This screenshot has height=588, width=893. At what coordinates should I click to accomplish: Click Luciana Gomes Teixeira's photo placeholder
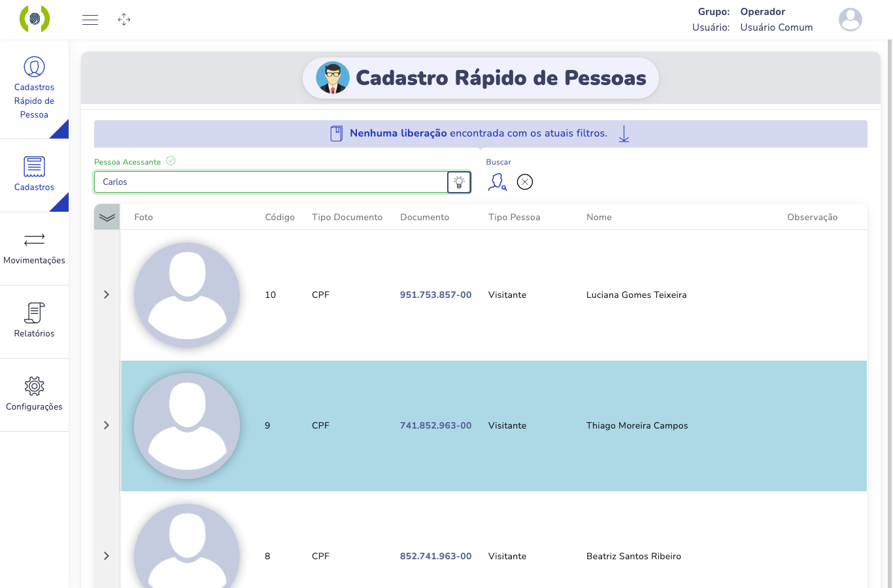(187, 295)
